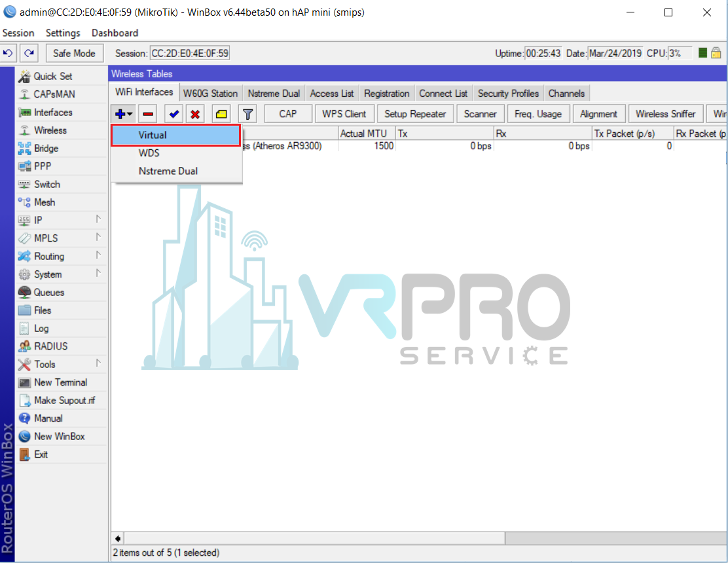The width and height of the screenshot is (728, 563).
Task: Click the PPP sidebar icon
Action: coord(24,166)
